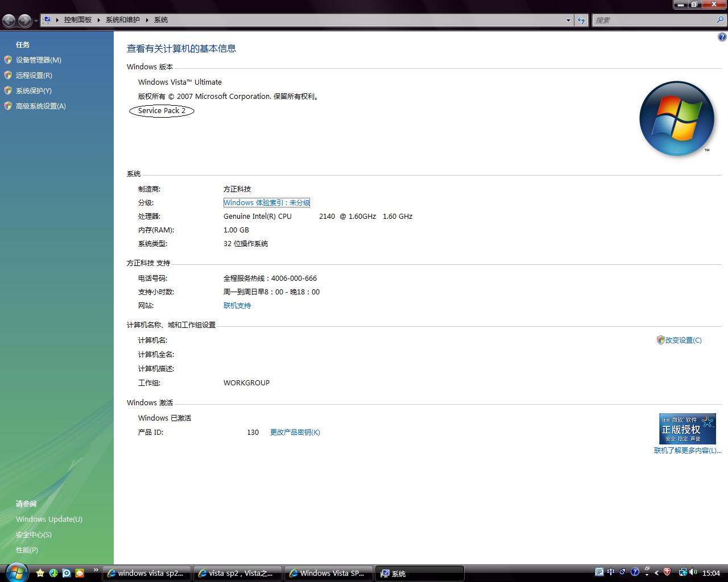Click 改变设置(C) link
The height and width of the screenshot is (582, 728).
tap(684, 340)
